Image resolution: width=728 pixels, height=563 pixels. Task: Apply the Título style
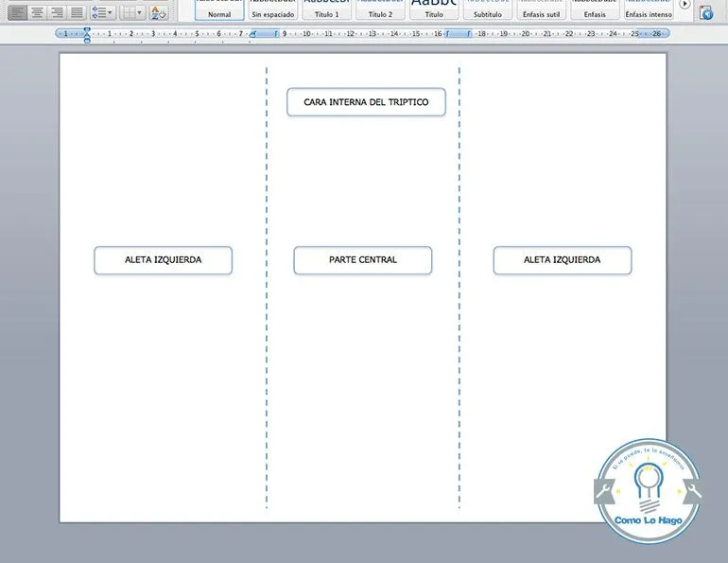pyautogui.click(x=434, y=9)
